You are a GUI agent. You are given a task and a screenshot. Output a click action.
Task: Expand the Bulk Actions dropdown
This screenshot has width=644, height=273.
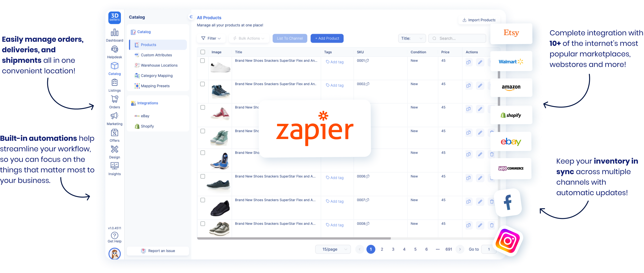click(249, 38)
